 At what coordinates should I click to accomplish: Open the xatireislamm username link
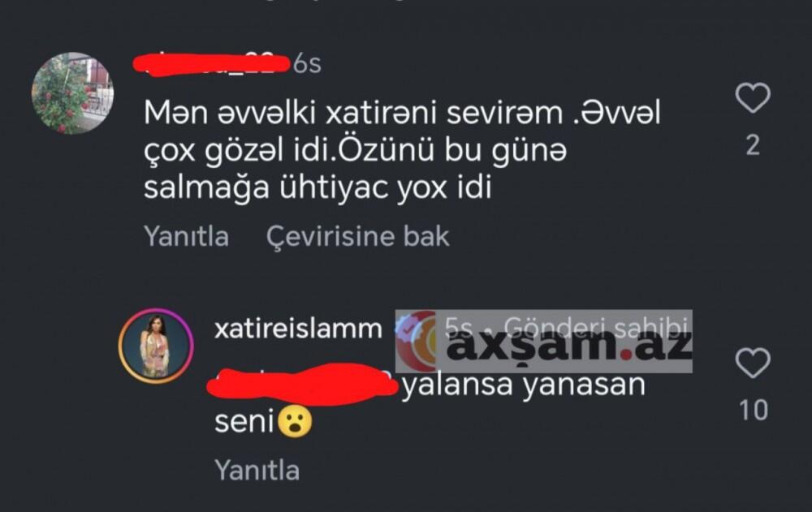click(298, 329)
